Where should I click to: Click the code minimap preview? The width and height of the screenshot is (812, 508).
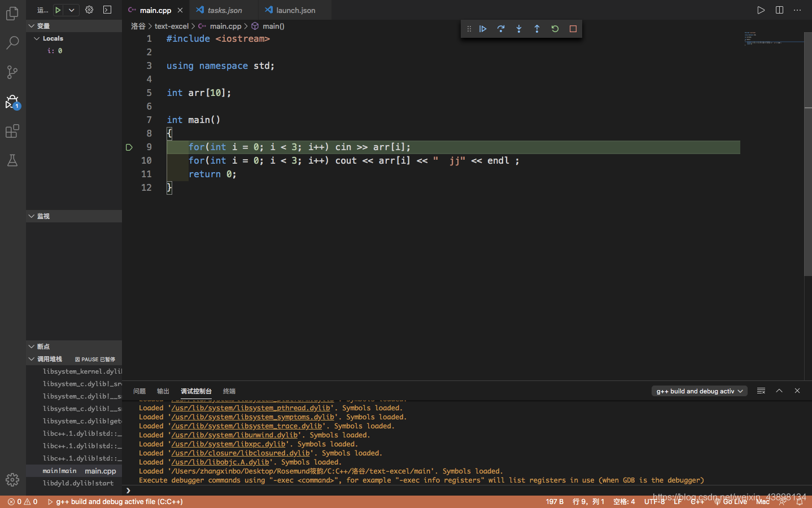(774, 38)
